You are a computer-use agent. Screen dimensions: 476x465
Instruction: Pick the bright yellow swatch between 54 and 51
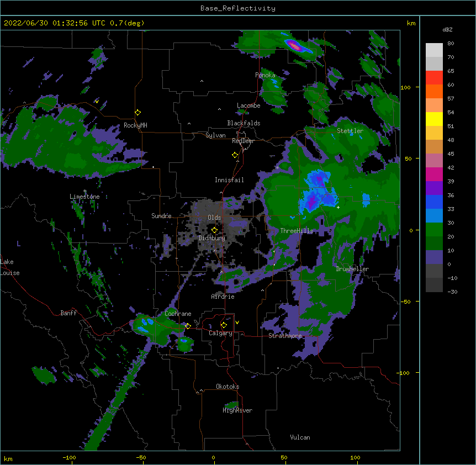[434, 119]
